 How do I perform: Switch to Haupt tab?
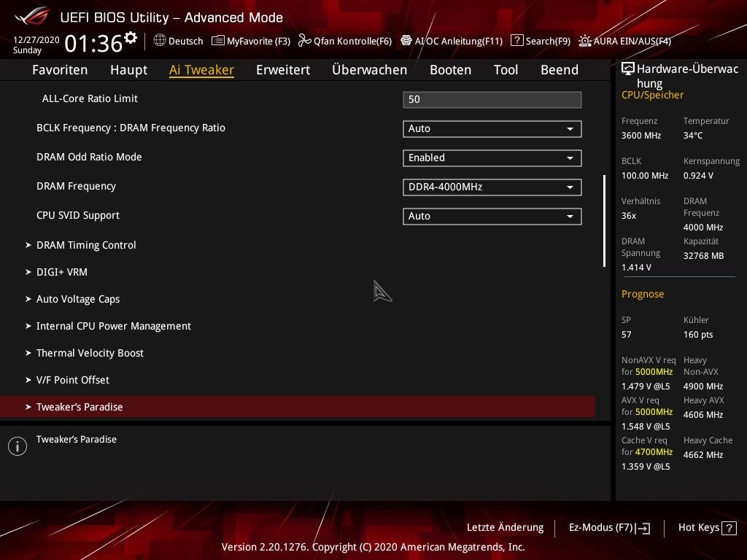pyautogui.click(x=128, y=70)
